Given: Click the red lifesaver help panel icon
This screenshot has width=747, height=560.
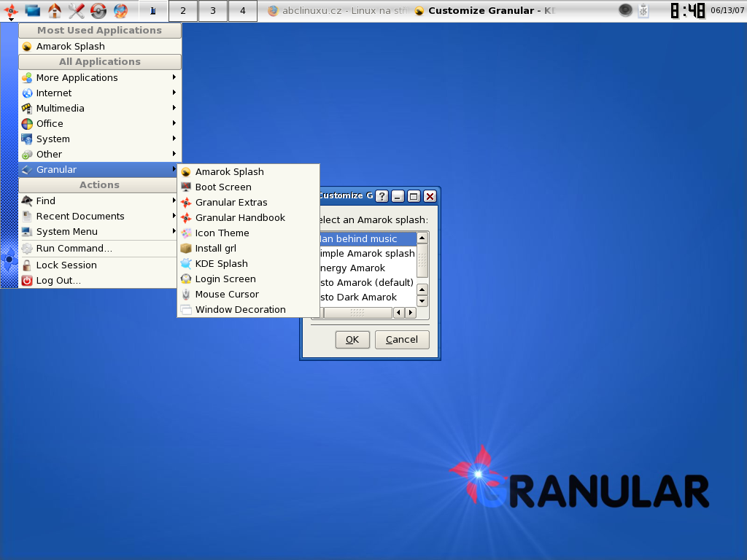Looking at the screenshot, I should point(98,11).
